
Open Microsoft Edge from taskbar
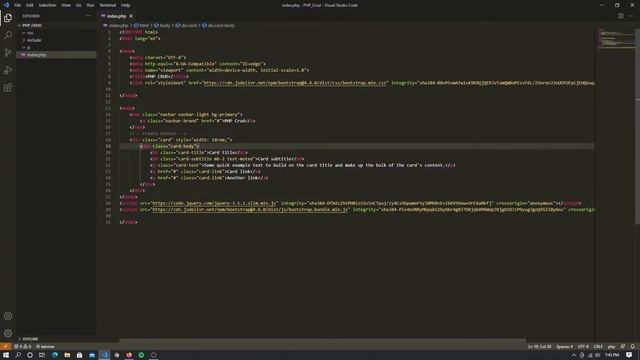click(55, 355)
